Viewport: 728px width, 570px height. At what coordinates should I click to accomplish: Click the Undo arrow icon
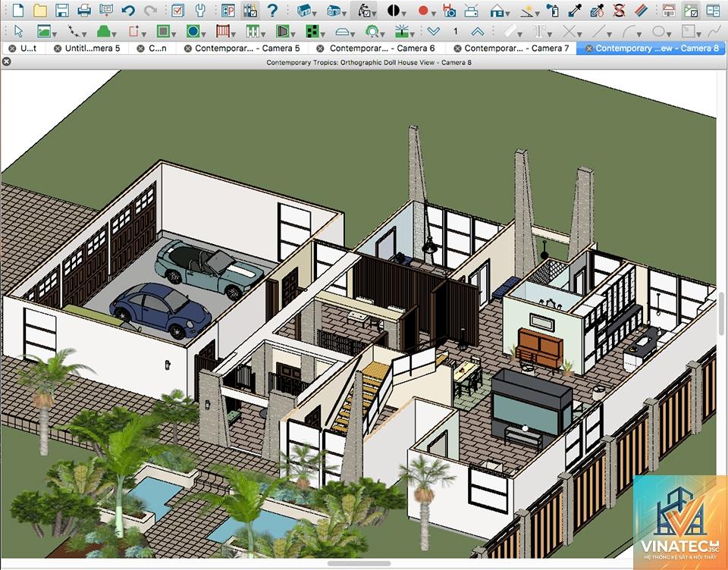pyautogui.click(x=129, y=10)
